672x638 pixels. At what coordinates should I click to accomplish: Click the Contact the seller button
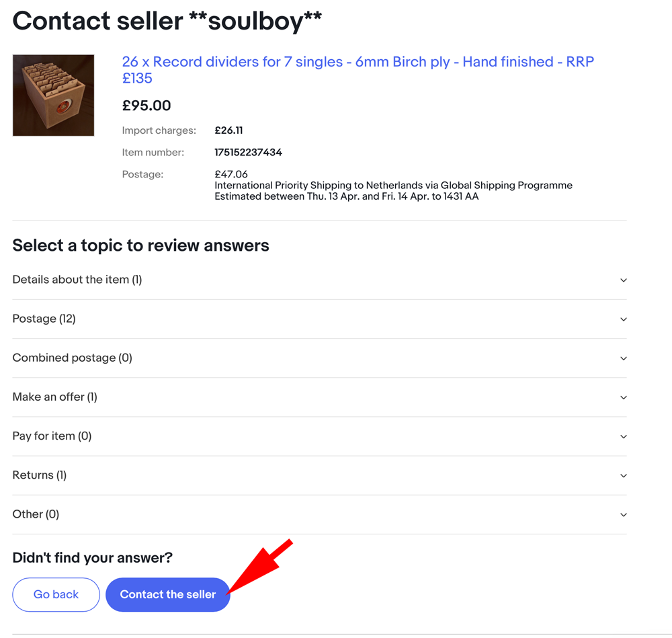tap(168, 594)
